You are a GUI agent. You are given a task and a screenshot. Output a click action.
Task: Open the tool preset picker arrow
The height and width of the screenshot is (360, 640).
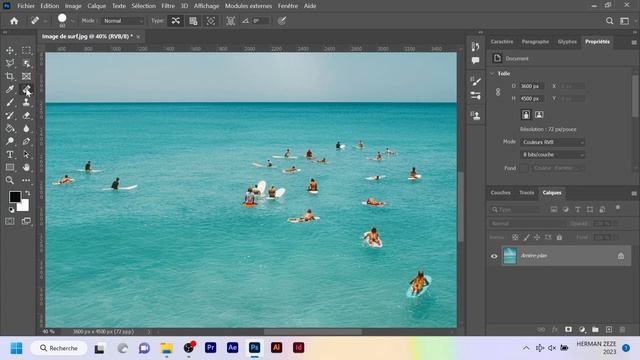[x=45, y=21]
